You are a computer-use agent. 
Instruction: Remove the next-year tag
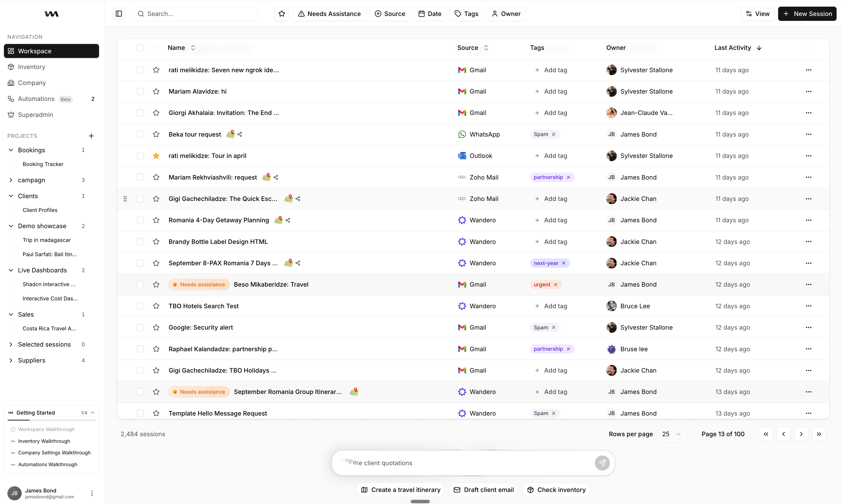[564, 263]
